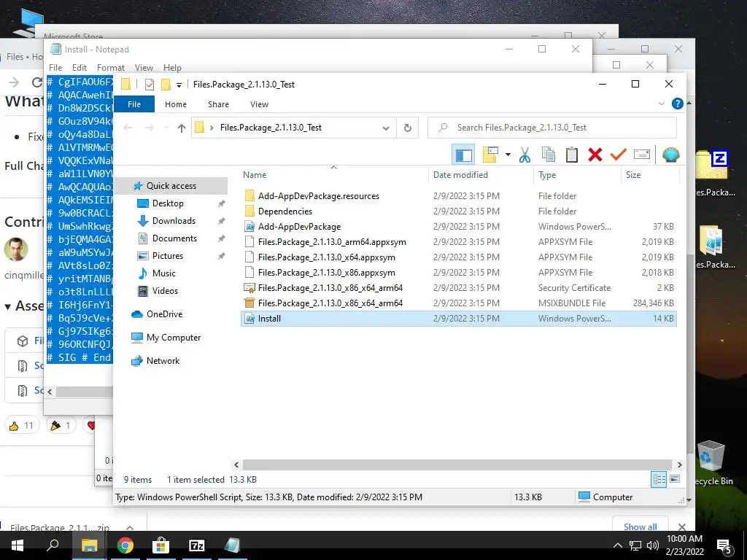
Task: Delete the selected file with red X
Action: click(595, 155)
